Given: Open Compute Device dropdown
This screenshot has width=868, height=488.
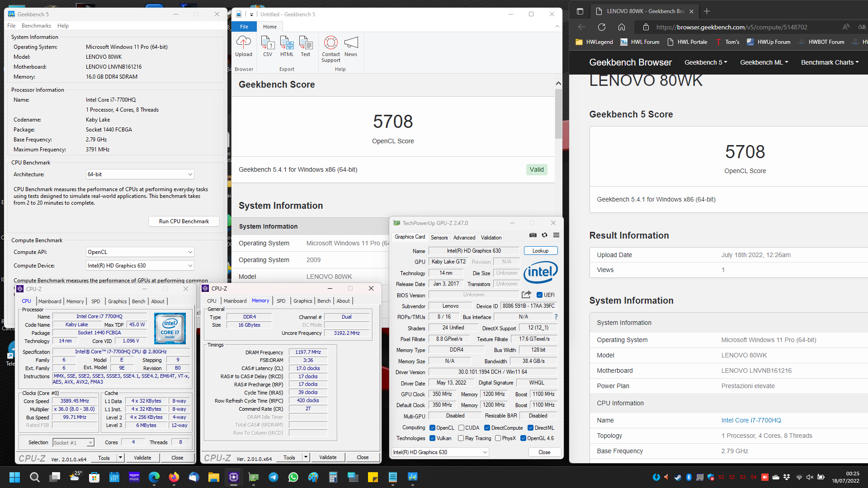Looking at the screenshot, I should (x=140, y=266).
